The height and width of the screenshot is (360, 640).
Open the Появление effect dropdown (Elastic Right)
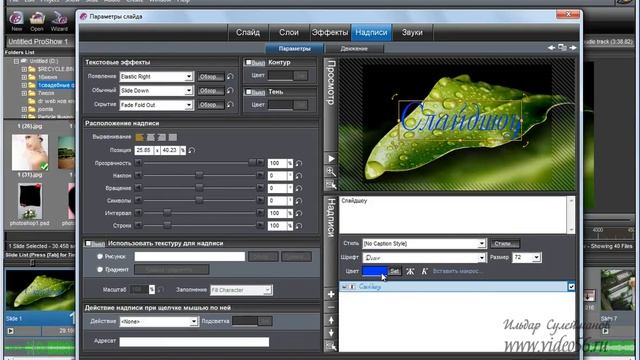(x=189, y=77)
